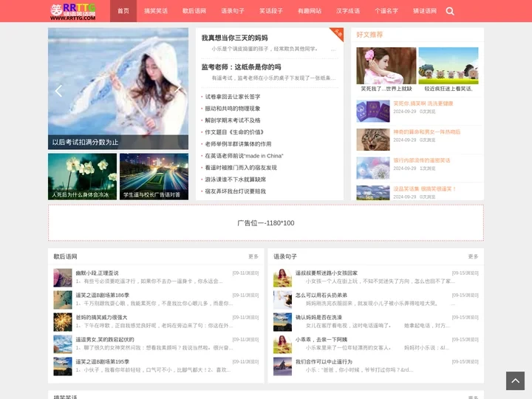Open post 逗叔叔要帮迷路小女孩回家
Viewport: 532px width, 399px height.
[x=327, y=273]
